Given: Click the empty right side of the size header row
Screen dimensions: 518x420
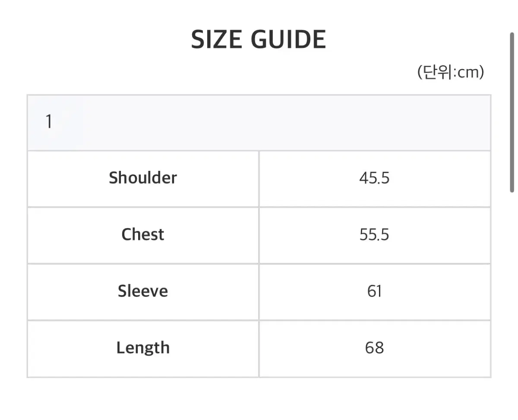Looking at the screenshot, I should click(345, 123).
